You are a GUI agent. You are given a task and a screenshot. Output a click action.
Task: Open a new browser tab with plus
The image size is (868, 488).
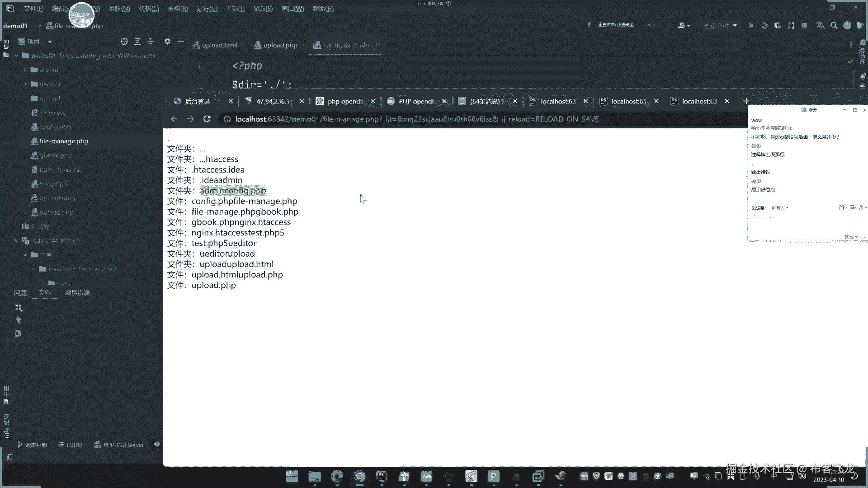[746, 101]
